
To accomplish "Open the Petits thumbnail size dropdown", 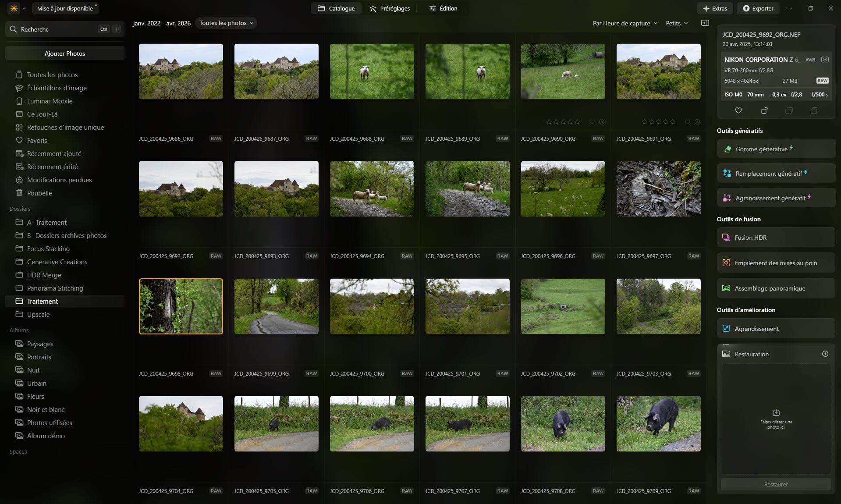I will pyautogui.click(x=676, y=23).
